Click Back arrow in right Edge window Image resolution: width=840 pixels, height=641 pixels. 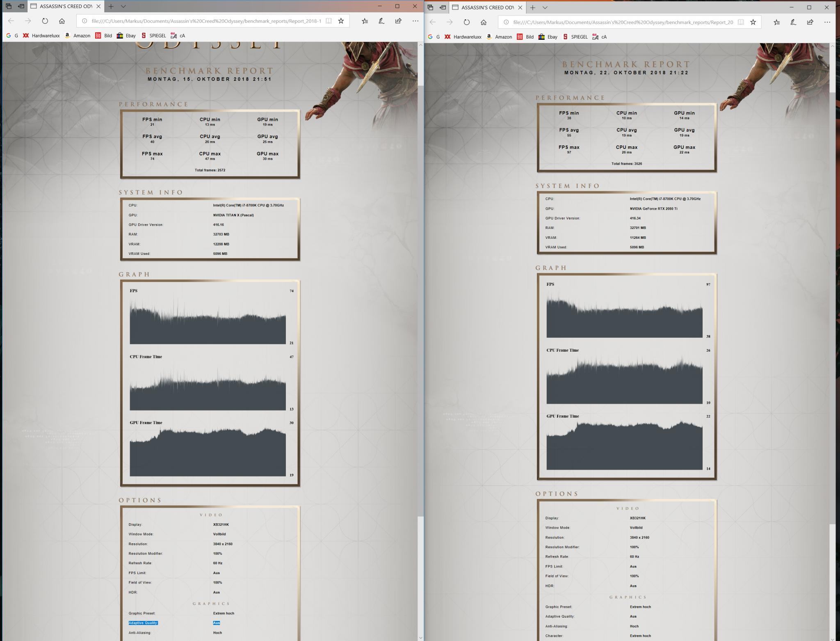tap(433, 22)
